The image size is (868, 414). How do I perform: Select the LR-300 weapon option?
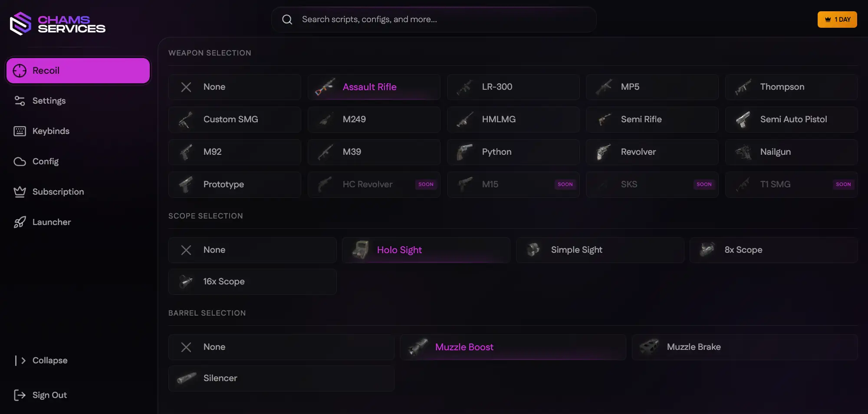(513, 87)
